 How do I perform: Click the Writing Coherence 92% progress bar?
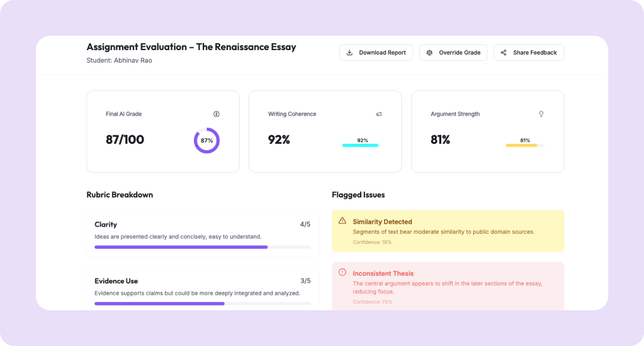point(360,145)
